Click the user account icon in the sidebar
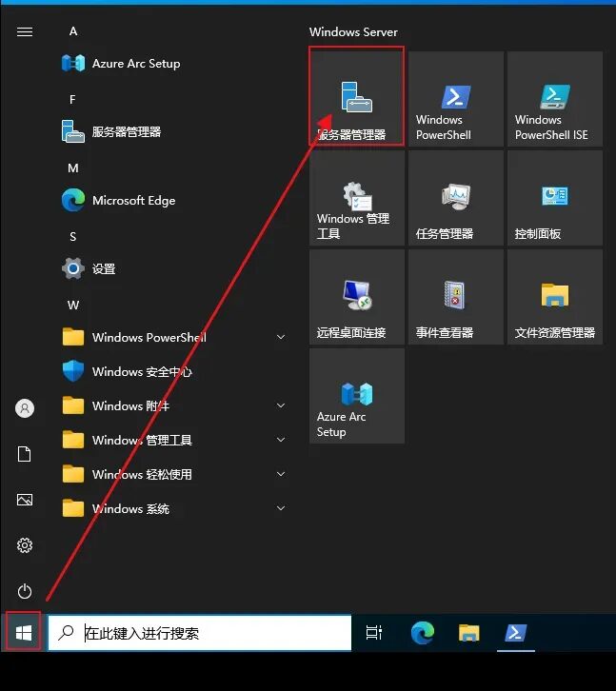Screen dimensions: 616x691 click(x=25, y=408)
